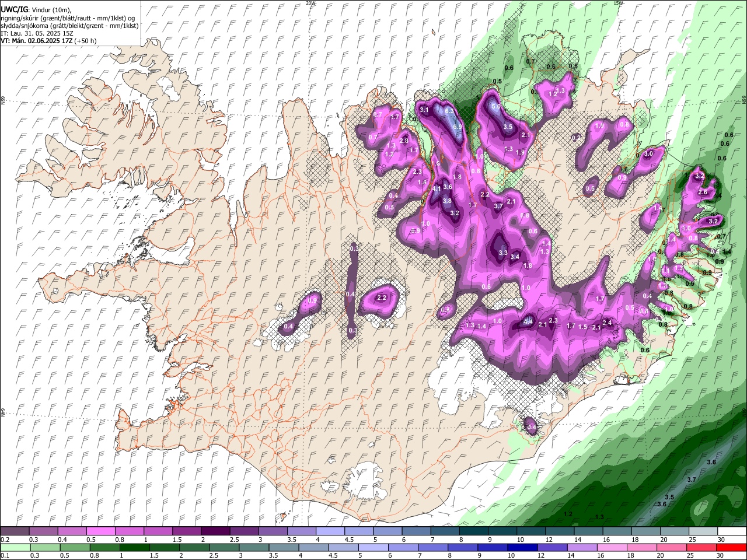Click the 'VT: Mán. 02.06.2025 17Z' valid time
The width and height of the screenshot is (747, 560).
(36, 41)
